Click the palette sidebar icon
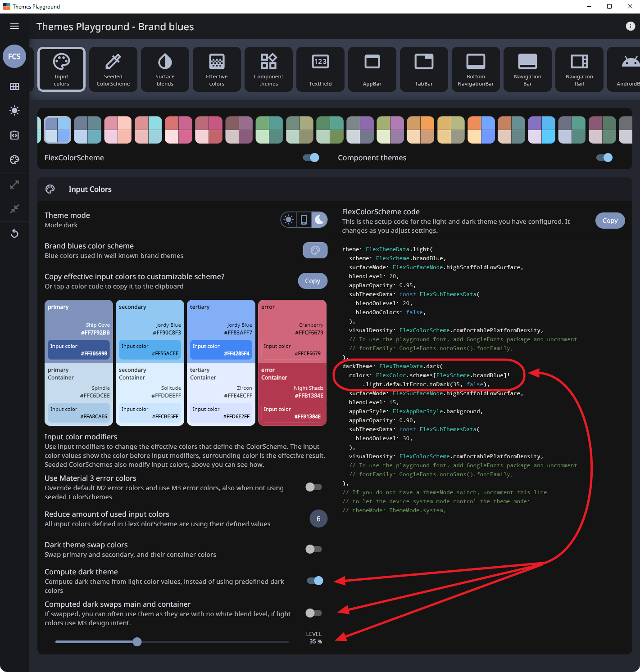Viewport: 640px width, 672px height. pyautogui.click(x=14, y=159)
